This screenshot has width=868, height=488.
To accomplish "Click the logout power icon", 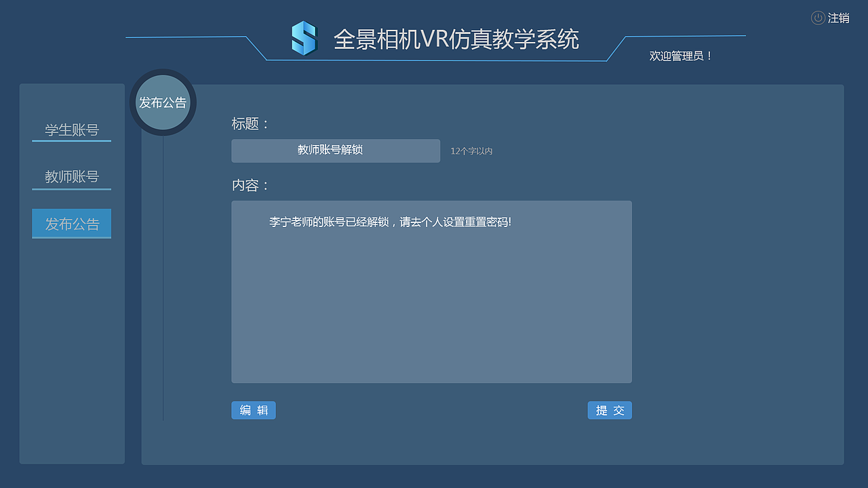I will click(818, 18).
